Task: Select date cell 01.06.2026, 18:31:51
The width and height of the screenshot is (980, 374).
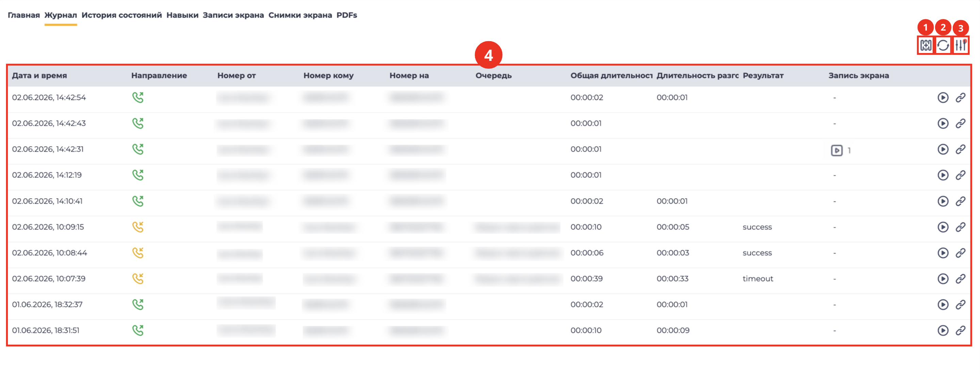Action: coord(46,330)
